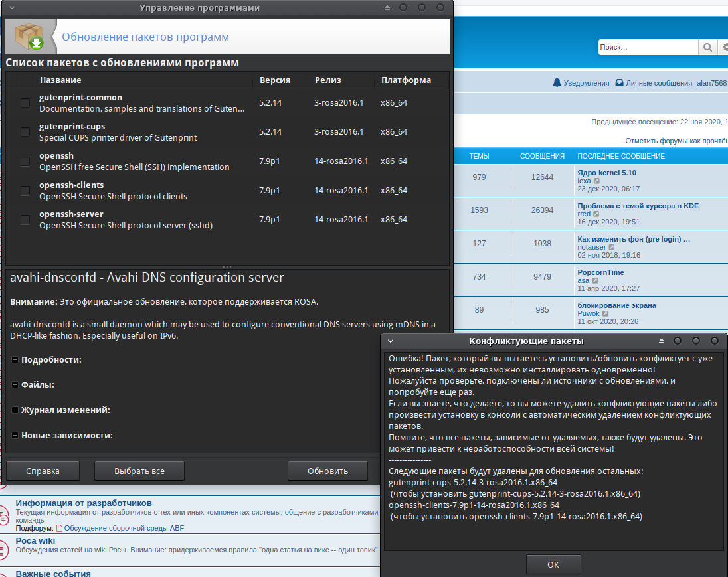
Task: Select the openssh-server package row name
Action: point(71,214)
